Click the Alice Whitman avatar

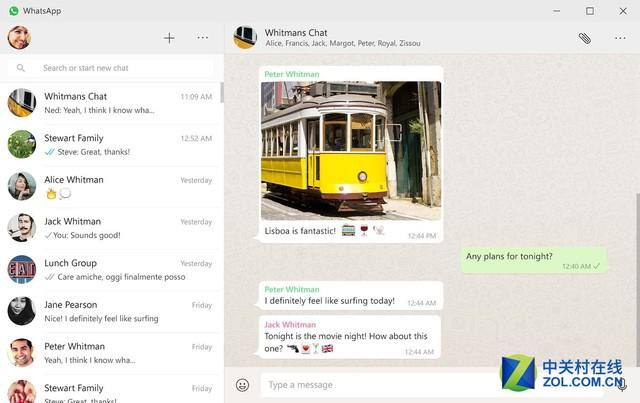(x=22, y=186)
